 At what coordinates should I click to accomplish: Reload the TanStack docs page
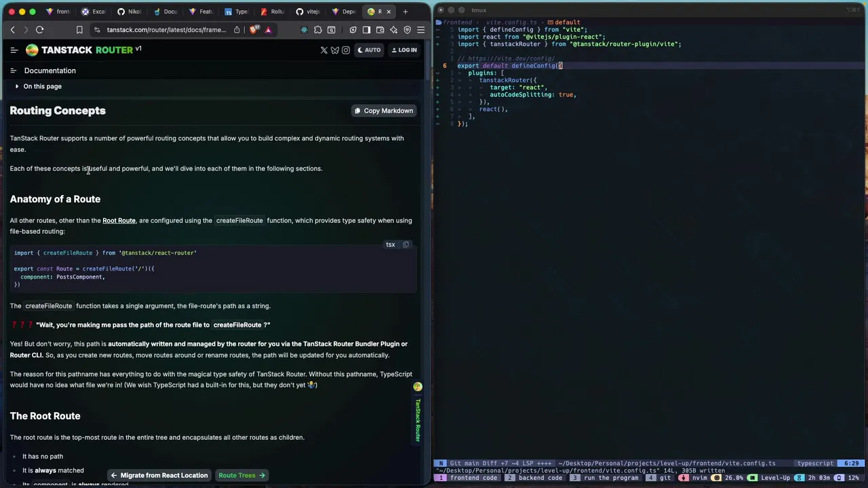(39, 30)
